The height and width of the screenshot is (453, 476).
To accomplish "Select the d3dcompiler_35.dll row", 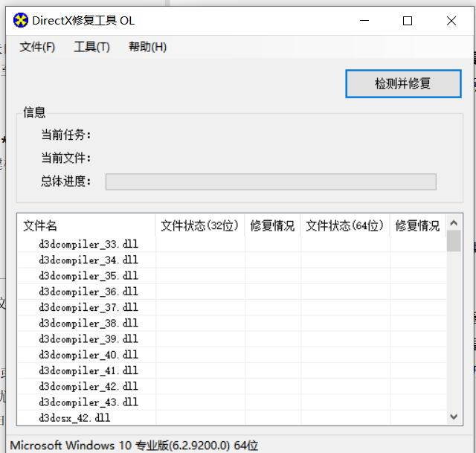I will coord(231,276).
